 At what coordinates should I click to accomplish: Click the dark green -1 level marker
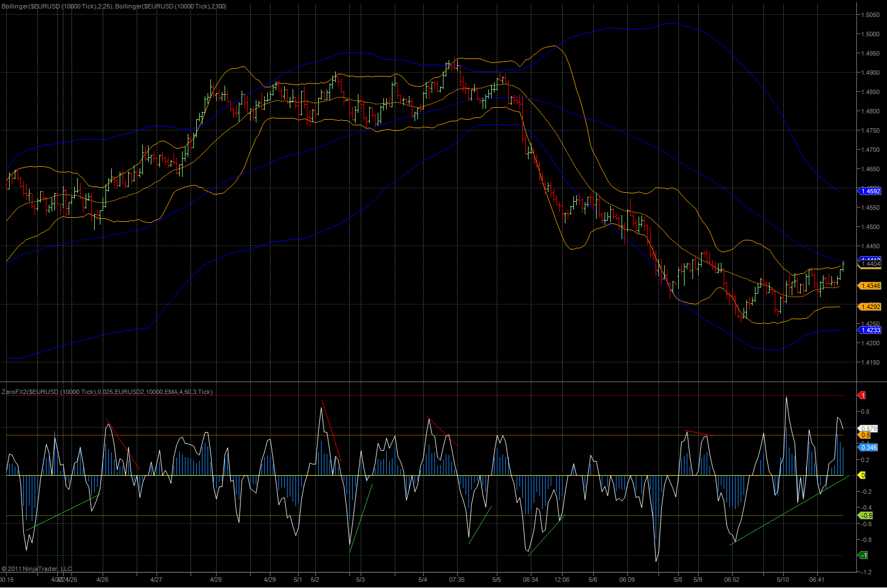coord(863,555)
